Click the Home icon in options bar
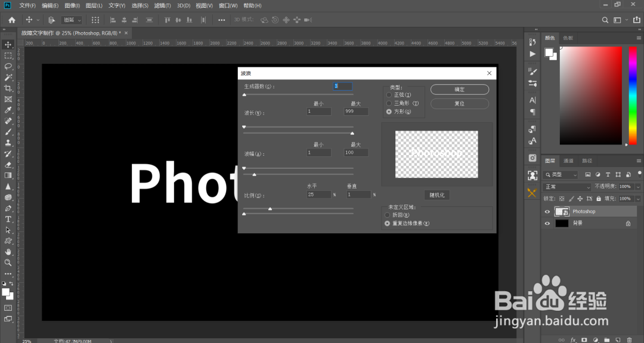644x343 pixels. 12,20
